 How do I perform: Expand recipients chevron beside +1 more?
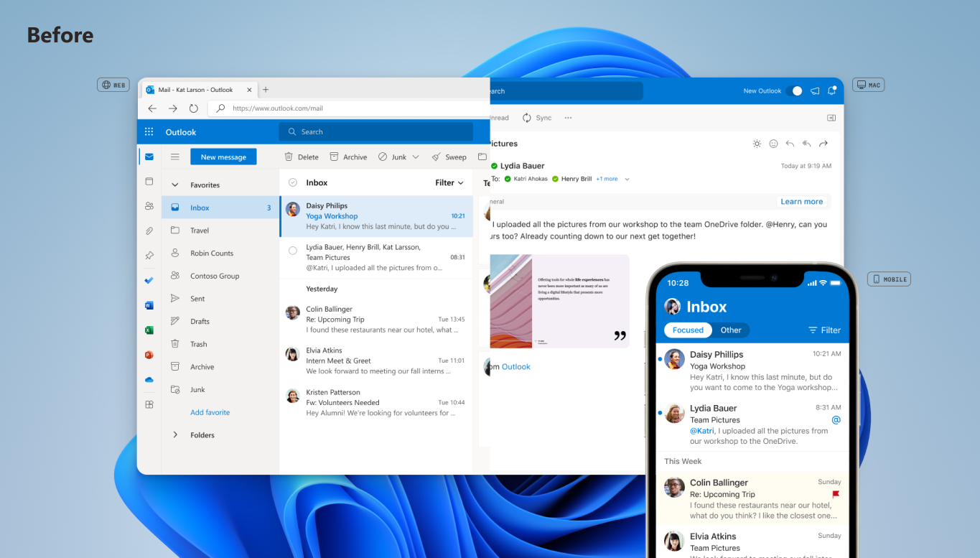(x=627, y=179)
